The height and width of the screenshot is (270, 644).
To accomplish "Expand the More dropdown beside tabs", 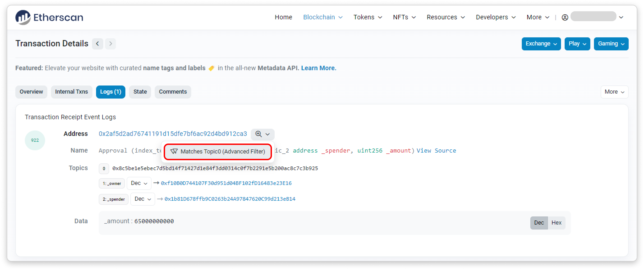I will (x=614, y=92).
